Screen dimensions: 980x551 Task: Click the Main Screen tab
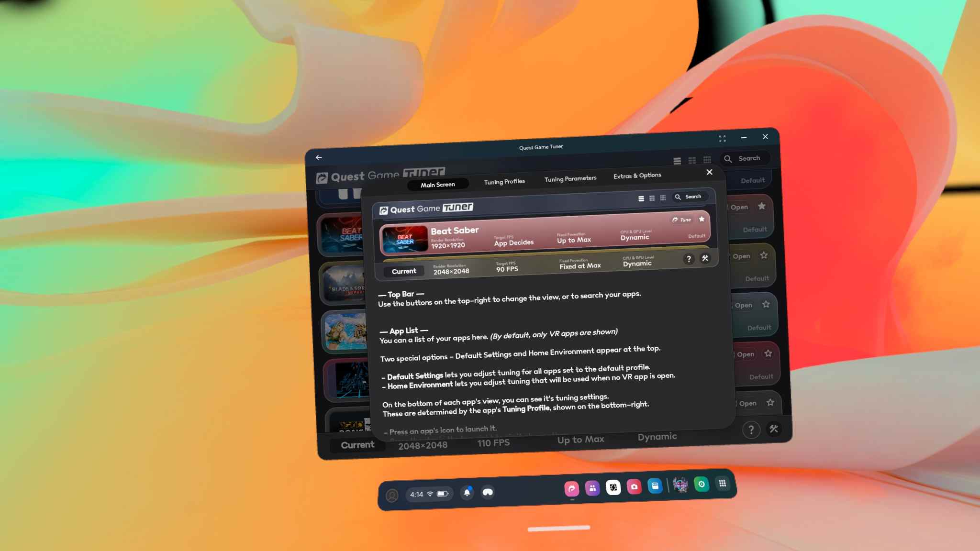(437, 184)
